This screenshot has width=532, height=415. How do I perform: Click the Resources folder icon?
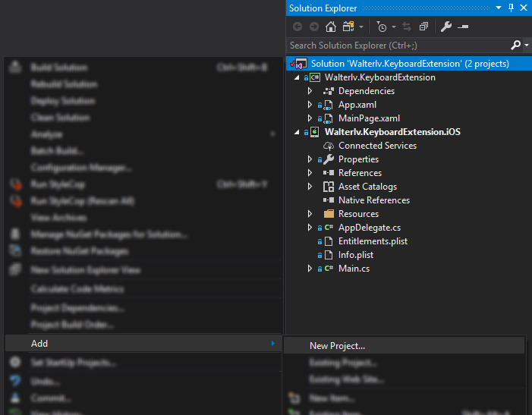point(329,214)
